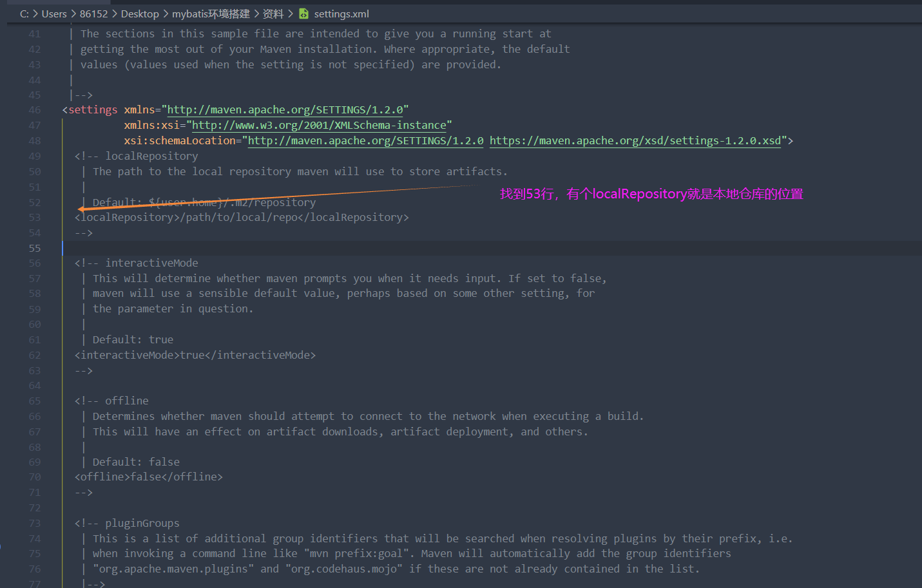
Task: Click the 'Default: ${user.home}/.m2/repository' text
Action: tap(204, 202)
